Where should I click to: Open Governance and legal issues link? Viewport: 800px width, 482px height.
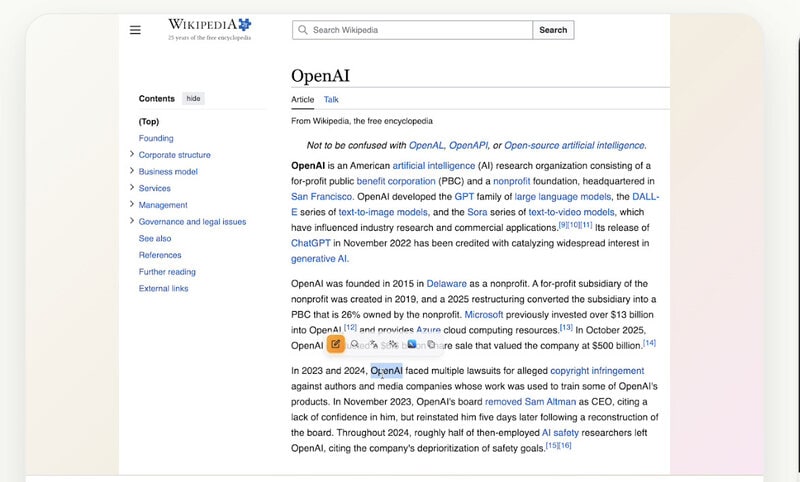(192, 222)
